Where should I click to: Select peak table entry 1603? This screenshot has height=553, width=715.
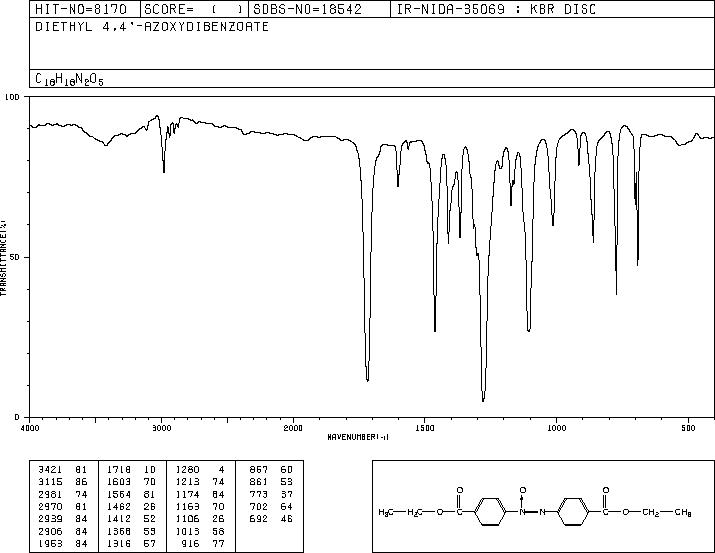point(119,482)
